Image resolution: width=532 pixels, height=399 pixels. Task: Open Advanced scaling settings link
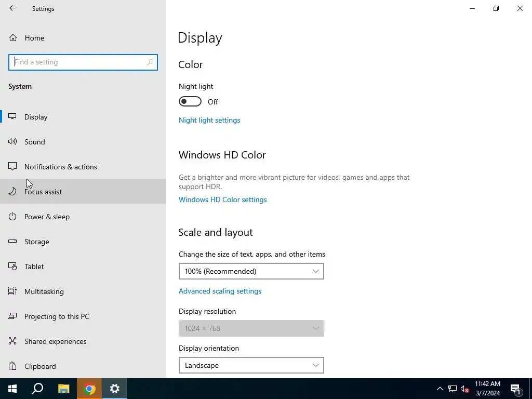pos(220,291)
